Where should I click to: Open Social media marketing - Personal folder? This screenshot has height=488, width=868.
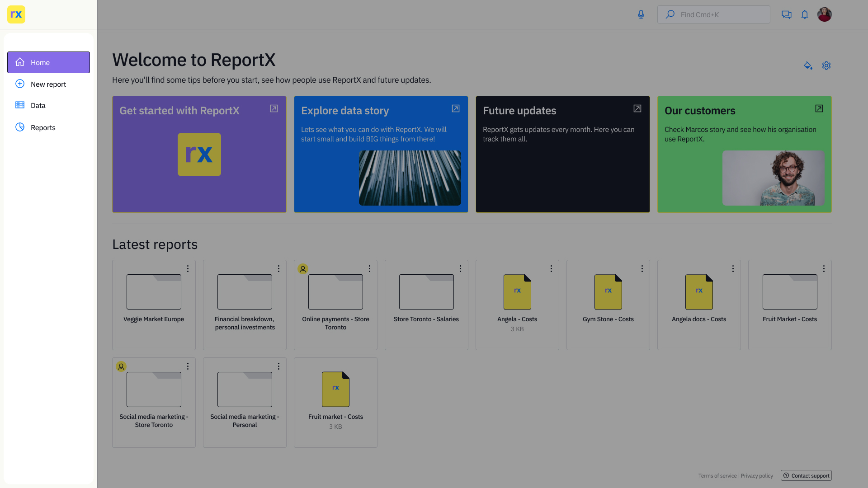(245, 389)
